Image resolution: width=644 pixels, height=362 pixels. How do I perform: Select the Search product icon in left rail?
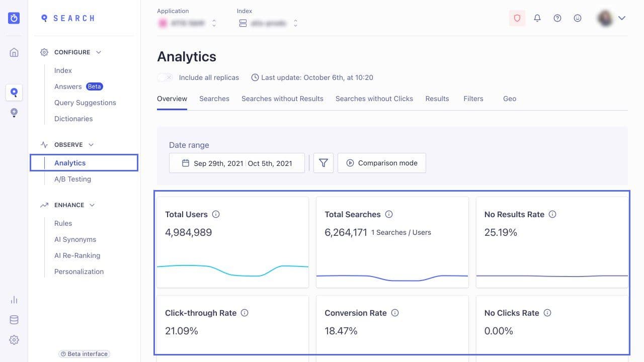coord(14,93)
